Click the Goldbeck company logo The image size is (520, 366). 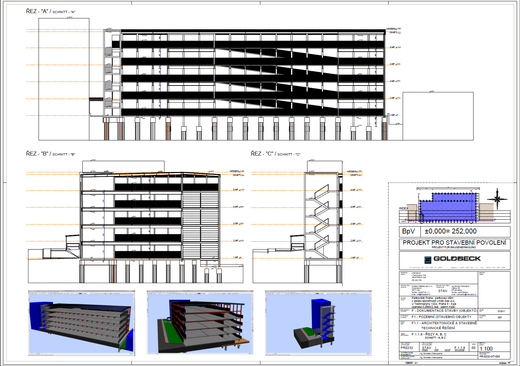[452, 259]
